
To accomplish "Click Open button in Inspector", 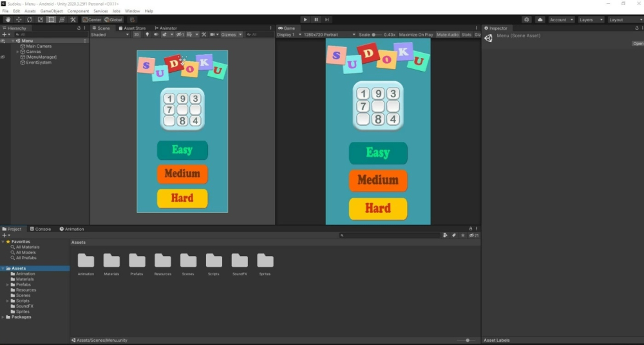I will click(x=638, y=44).
